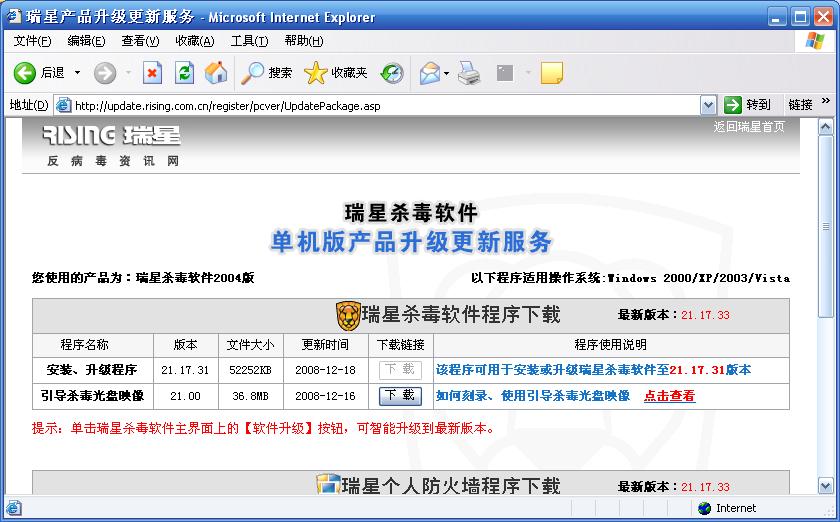
Task: Click the Windows flag logo icon
Action: pyautogui.click(x=815, y=41)
